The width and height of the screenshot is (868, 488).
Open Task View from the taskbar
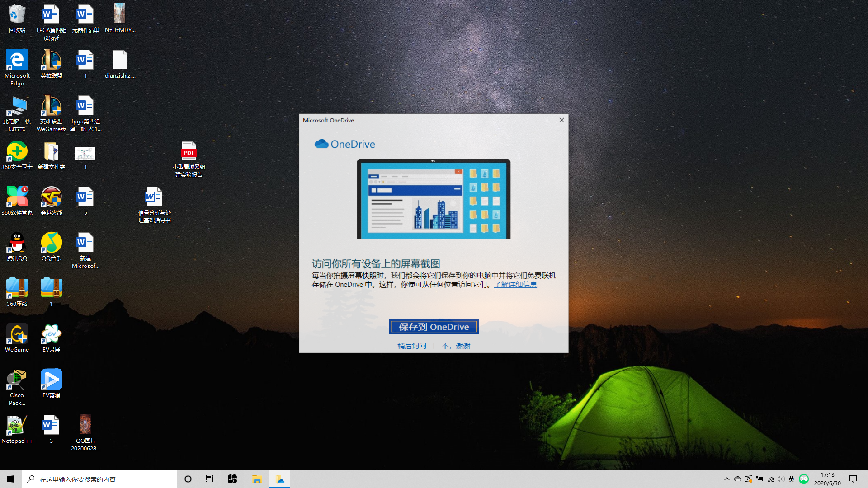[210, 479]
